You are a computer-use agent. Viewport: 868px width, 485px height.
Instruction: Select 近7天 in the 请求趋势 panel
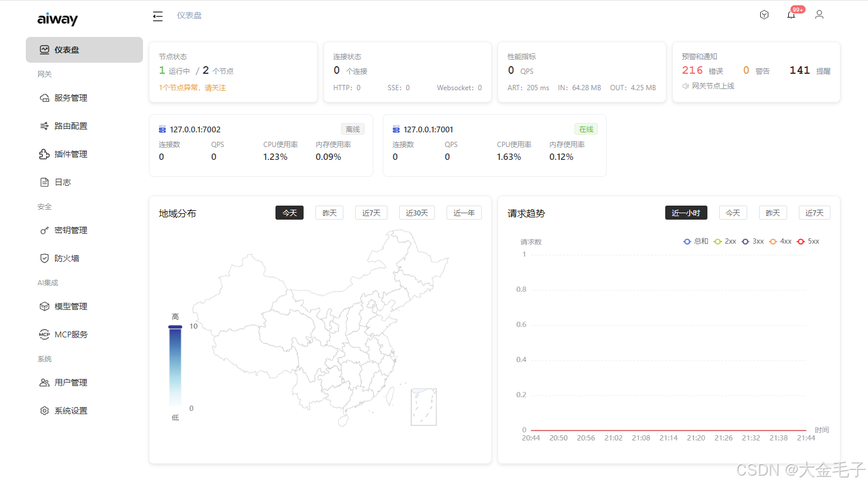[815, 213]
